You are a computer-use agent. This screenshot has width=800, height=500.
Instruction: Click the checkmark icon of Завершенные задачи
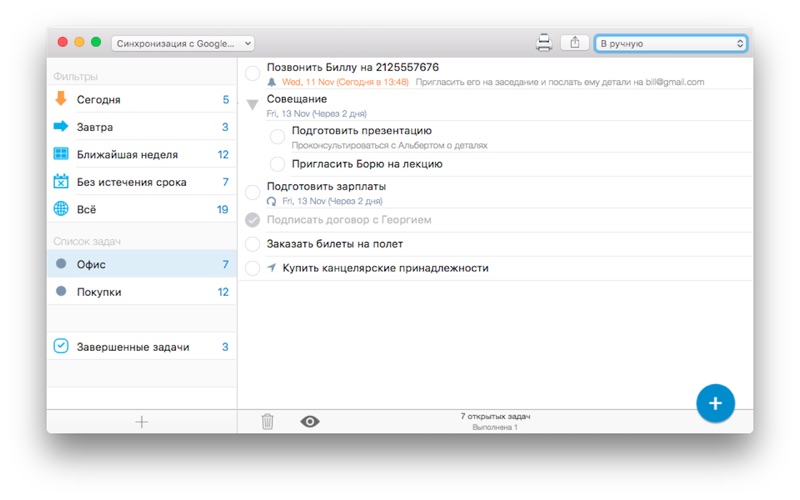[x=61, y=346]
